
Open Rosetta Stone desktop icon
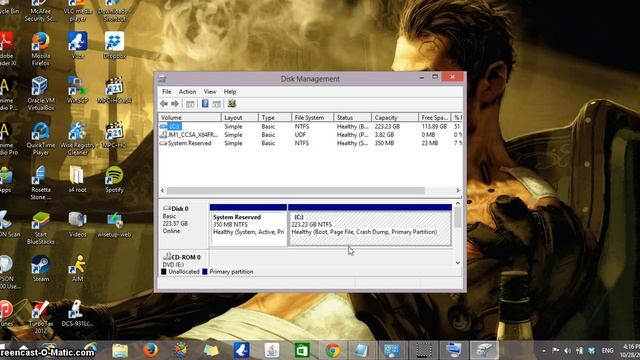pos(40,183)
